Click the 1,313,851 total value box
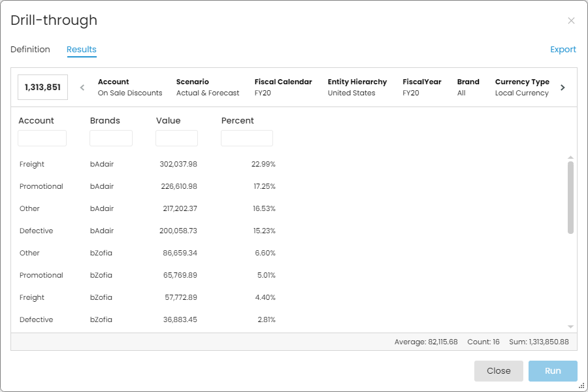Screen dimensions: 588x392 coord(42,88)
